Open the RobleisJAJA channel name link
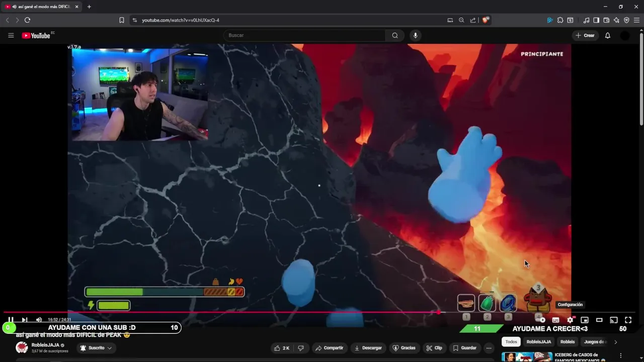The width and height of the screenshot is (644, 362). [x=45, y=345]
